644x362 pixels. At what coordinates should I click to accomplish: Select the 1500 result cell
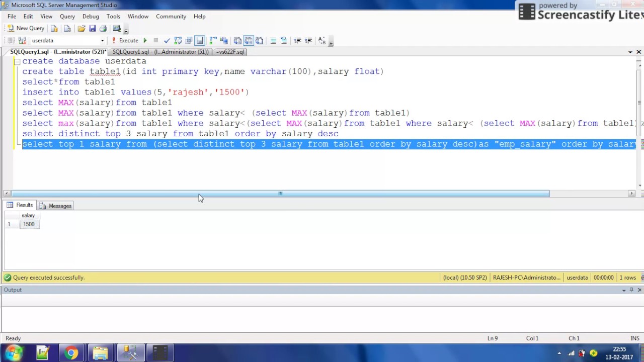tap(29, 224)
